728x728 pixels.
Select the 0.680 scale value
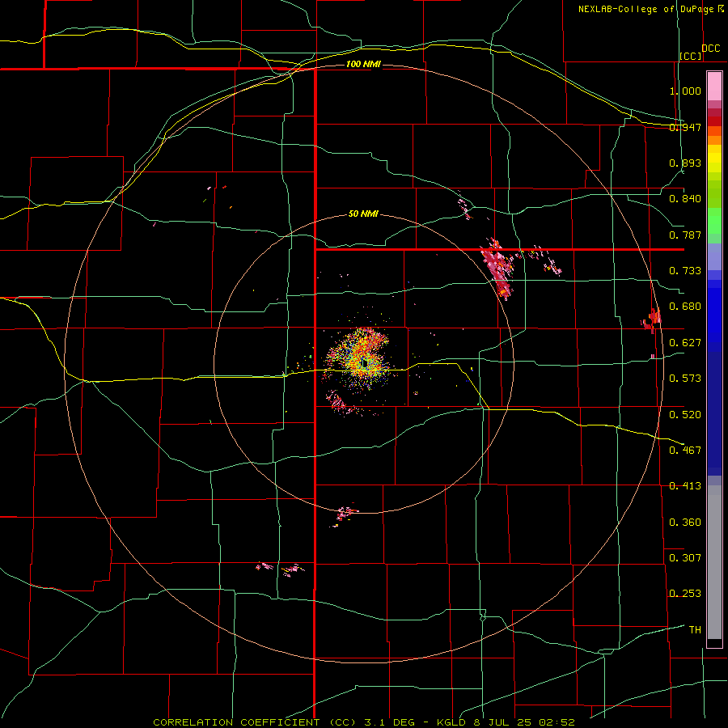tap(685, 307)
